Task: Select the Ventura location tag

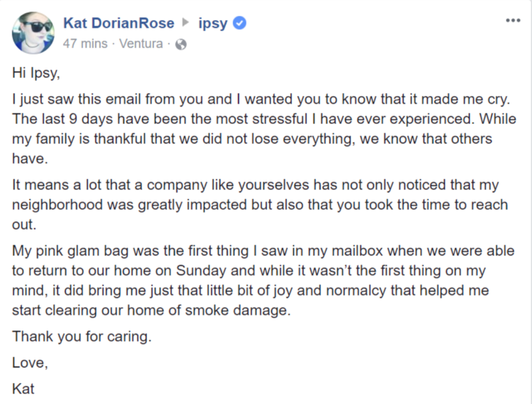Action: [141, 44]
